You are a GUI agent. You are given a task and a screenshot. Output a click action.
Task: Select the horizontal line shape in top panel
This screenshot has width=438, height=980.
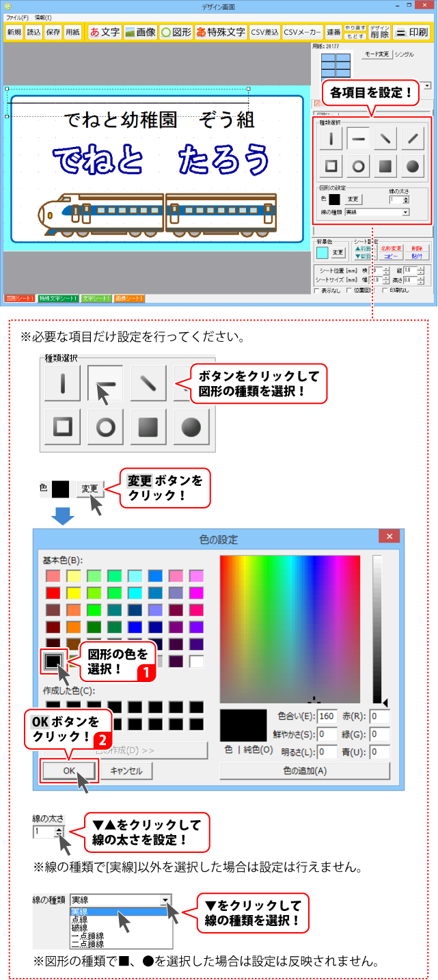(358, 139)
